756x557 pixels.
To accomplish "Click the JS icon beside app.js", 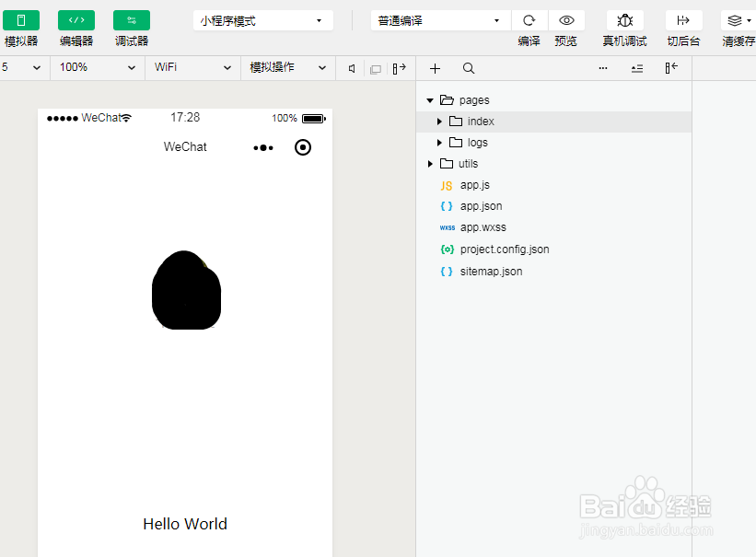I will [x=447, y=186].
